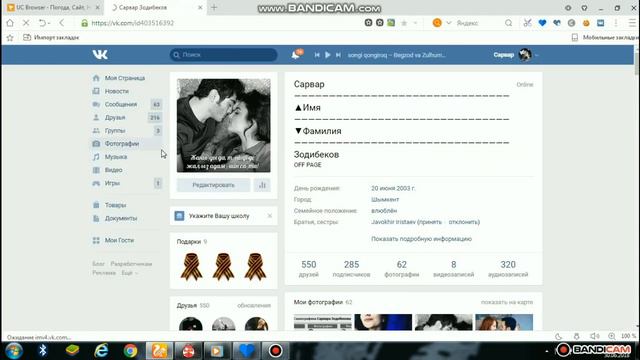Click Друзья обновления link
This screenshot has width=640, height=360.
[254, 305]
